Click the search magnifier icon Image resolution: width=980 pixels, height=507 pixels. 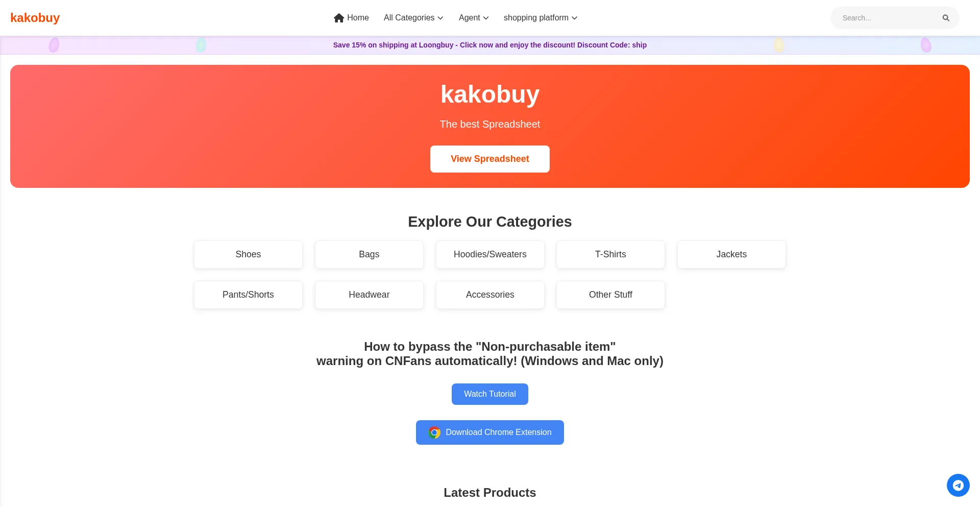pos(946,18)
